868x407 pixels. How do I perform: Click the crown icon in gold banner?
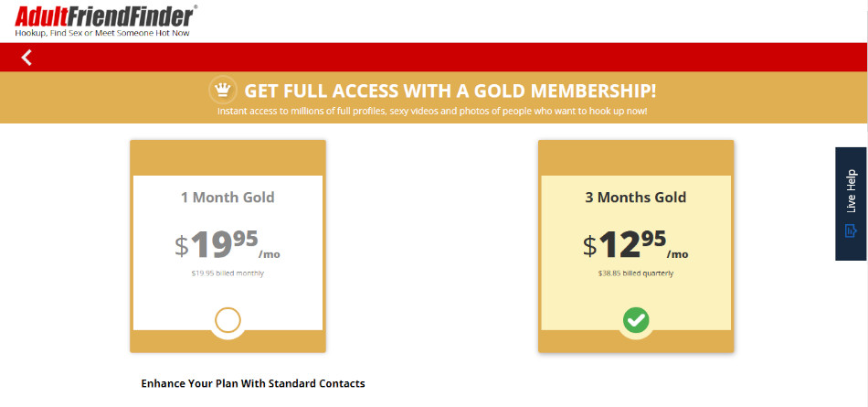pos(223,91)
